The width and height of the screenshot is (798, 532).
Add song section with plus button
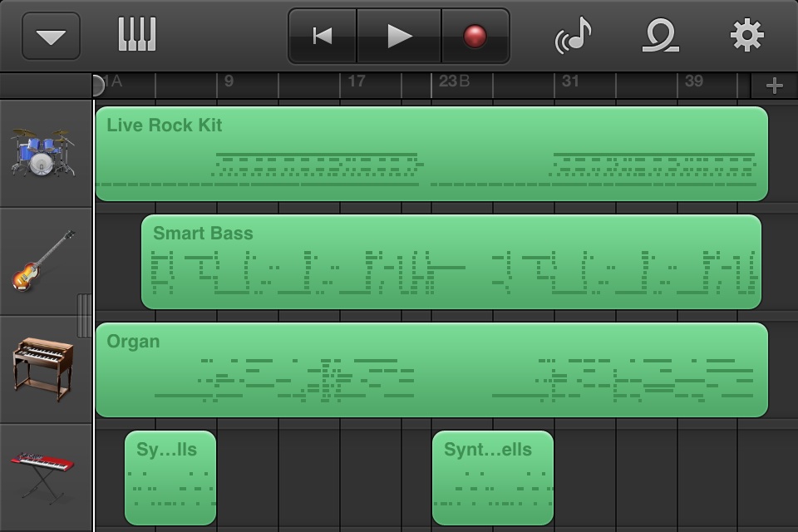click(x=774, y=86)
